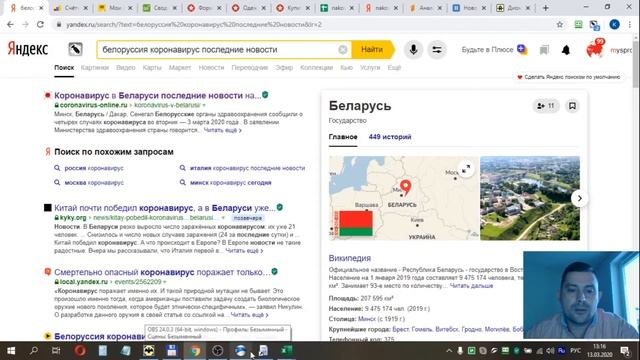Open the aerial town photo thumbnail
The width and height of the screenshot is (640, 360).
(x=530, y=198)
